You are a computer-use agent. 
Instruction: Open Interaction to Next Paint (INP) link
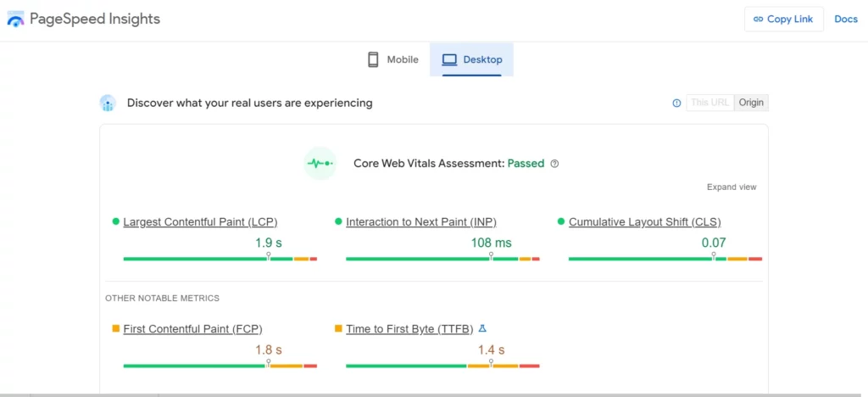421,222
